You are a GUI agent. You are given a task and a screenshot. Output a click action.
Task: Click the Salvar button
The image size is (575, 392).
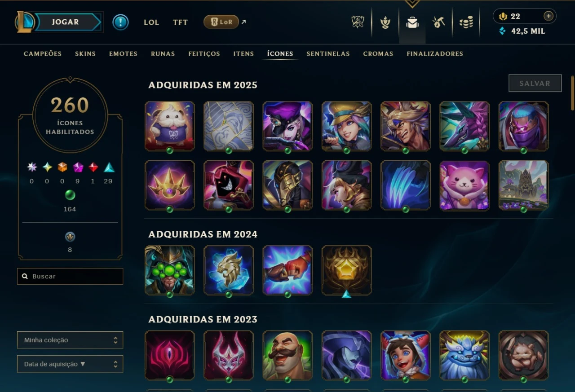[x=535, y=83]
